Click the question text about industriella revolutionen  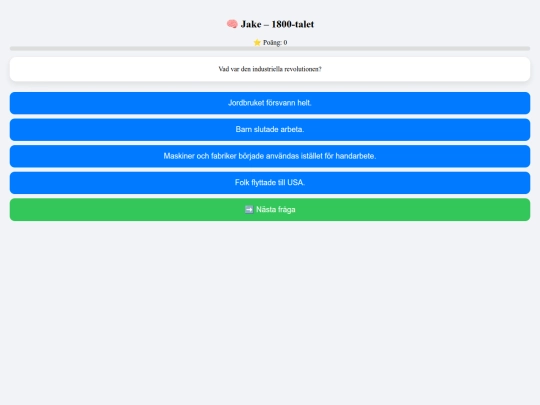pos(270,69)
